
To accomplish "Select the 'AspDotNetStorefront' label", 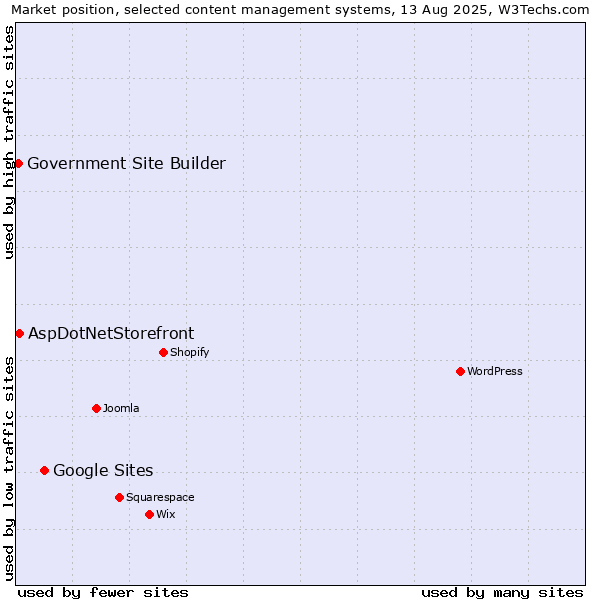I will (111, 334).
